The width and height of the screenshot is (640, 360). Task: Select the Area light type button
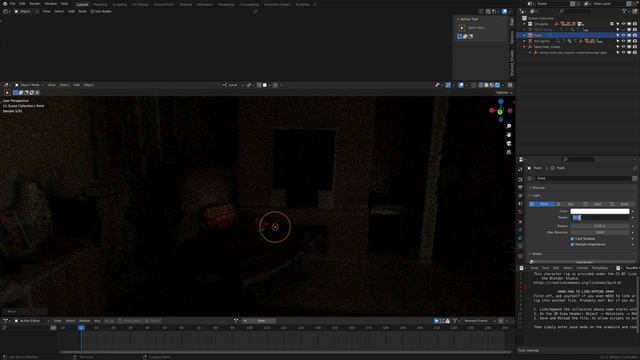[x=621, y=204]
